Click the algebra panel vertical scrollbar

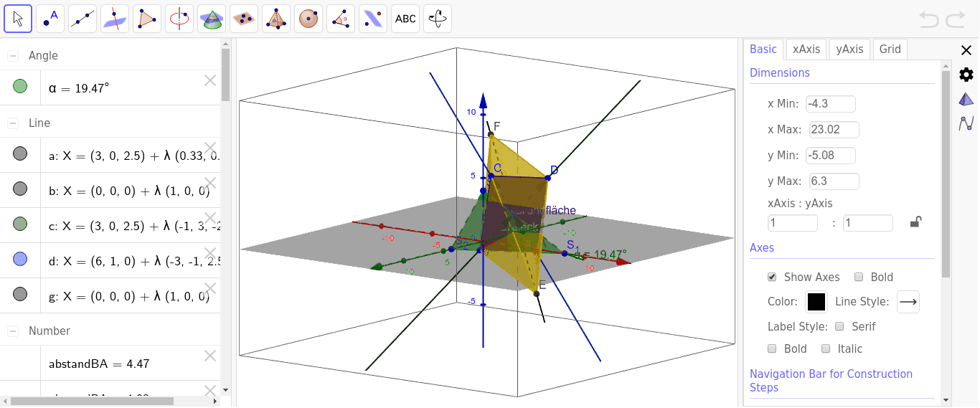[226, 75]
